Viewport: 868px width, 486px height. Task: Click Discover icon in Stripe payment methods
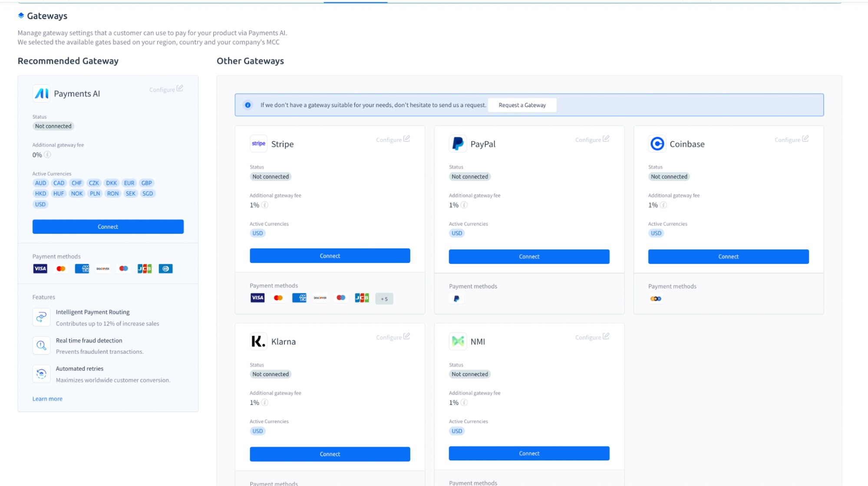(320, 298)
